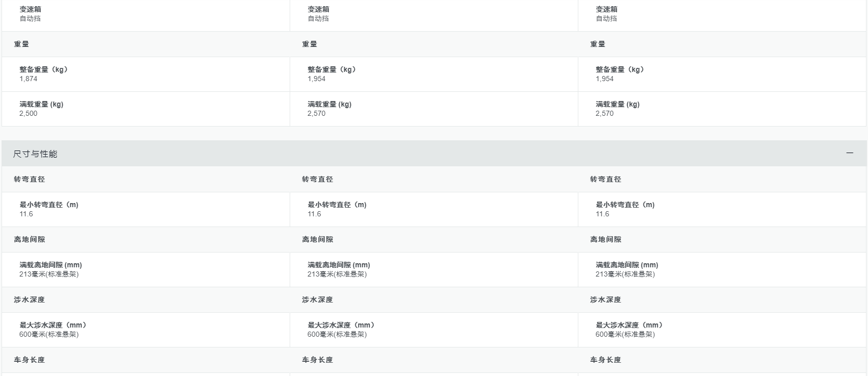Viewport: 868px width, 376px height.
Task: Select 2,570 value in the middle column
Action: coord(317,113)
